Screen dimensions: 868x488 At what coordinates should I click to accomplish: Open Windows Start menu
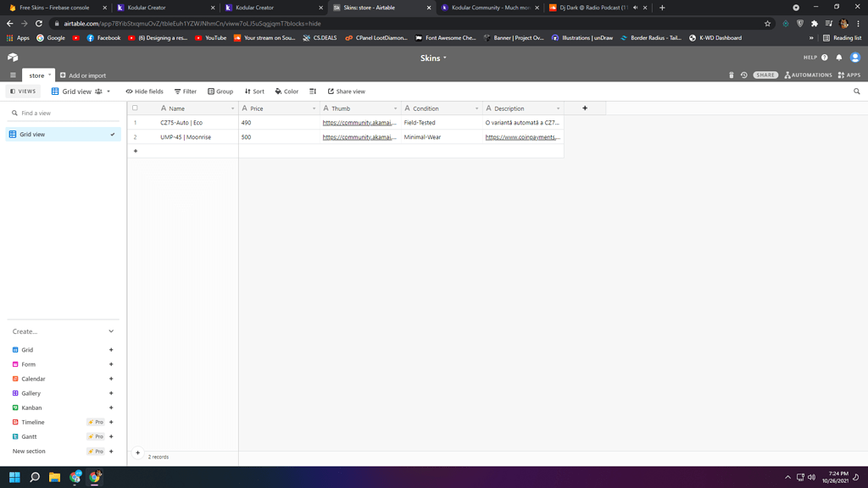tap(15, 477)
